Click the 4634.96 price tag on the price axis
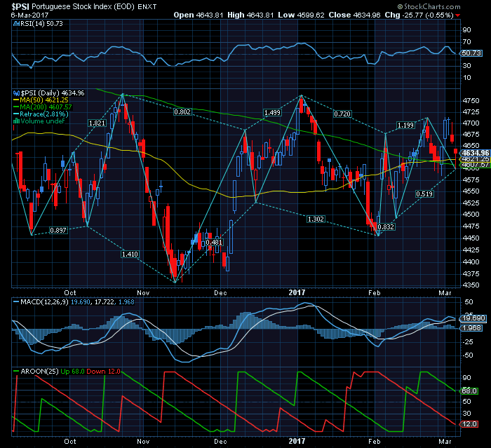Screen dimensions: 491x448 click(476, 153)
